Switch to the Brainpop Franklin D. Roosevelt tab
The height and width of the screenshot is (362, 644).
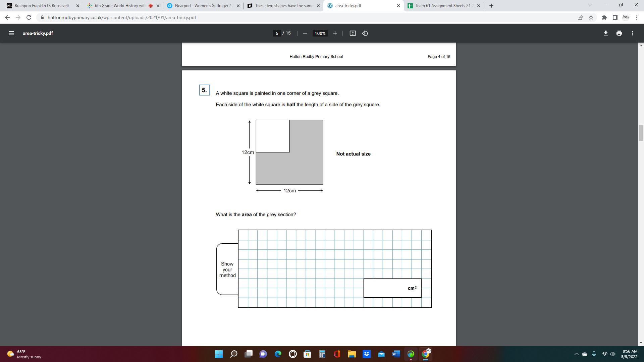[x=42, y=6]
